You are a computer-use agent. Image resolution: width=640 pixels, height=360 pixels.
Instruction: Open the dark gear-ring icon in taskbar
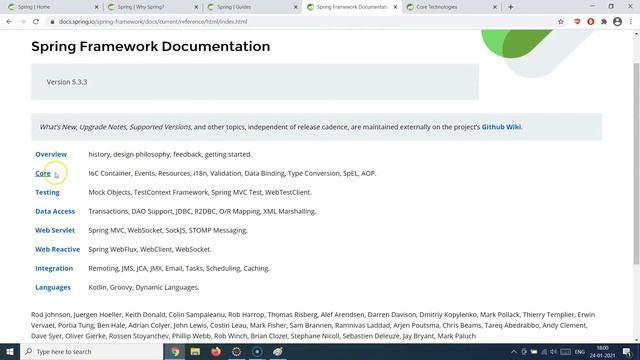236,351
